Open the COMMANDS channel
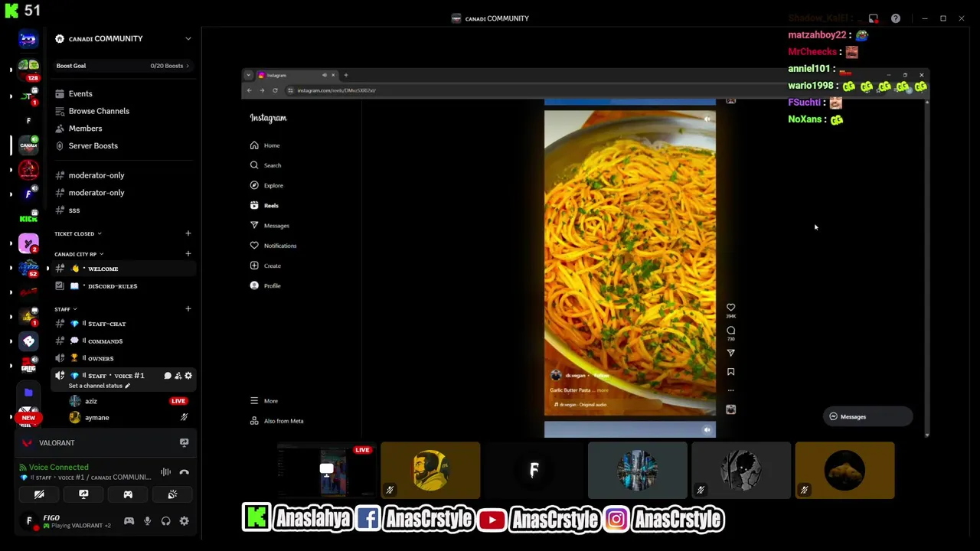The width and height of the screenshot is (980, 551). pyautogui.click(x=105, y=341)
